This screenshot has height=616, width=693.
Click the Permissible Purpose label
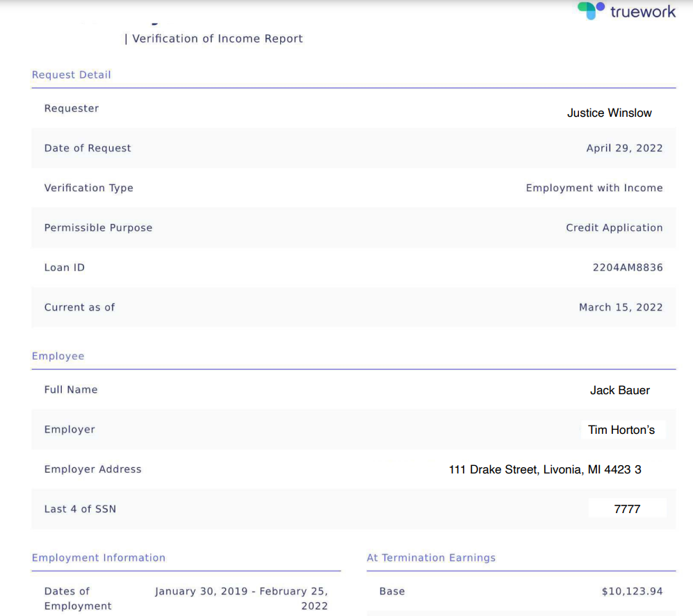[98, 228]
